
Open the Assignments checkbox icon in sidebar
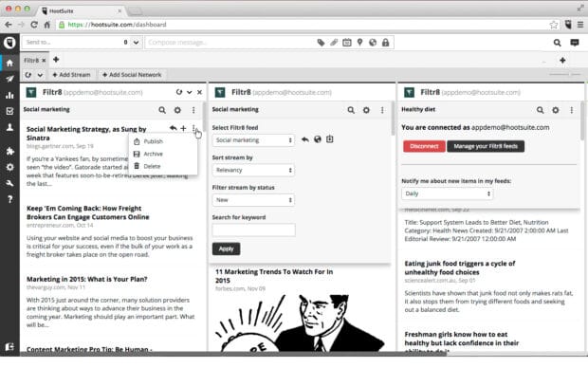tap(9, 111)
